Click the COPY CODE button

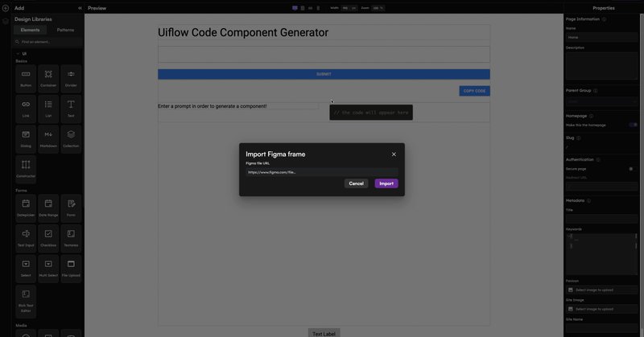(x=474, y=91)
